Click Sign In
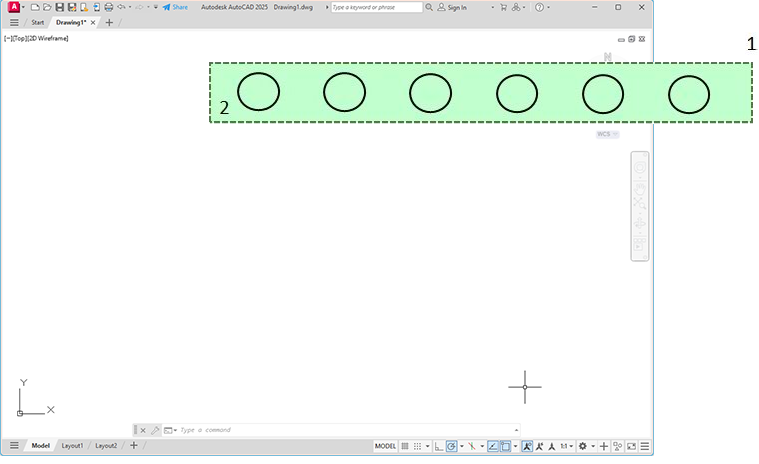Image resolution: width=759 pixels, height=464 pixels. click(452, 7)
